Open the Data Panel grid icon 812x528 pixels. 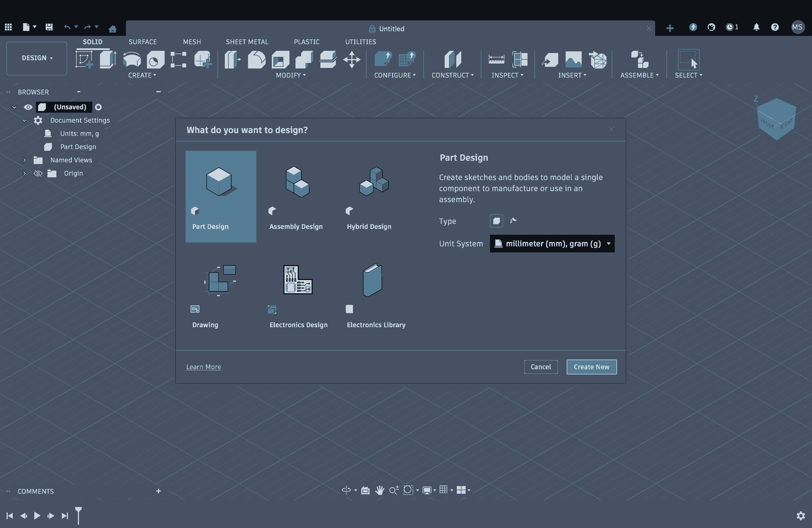click(8, 27)
